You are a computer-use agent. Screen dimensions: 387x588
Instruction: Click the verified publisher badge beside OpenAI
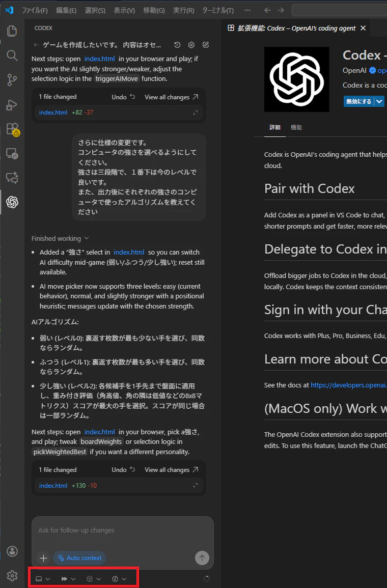pyautogui.click(x=372, y=70)
